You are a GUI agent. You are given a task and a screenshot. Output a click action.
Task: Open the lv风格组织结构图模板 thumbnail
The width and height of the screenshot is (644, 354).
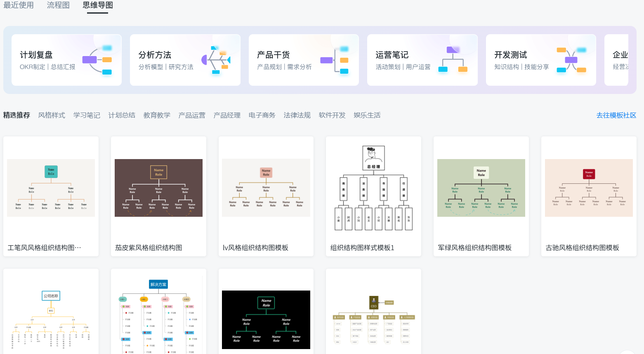266,188
